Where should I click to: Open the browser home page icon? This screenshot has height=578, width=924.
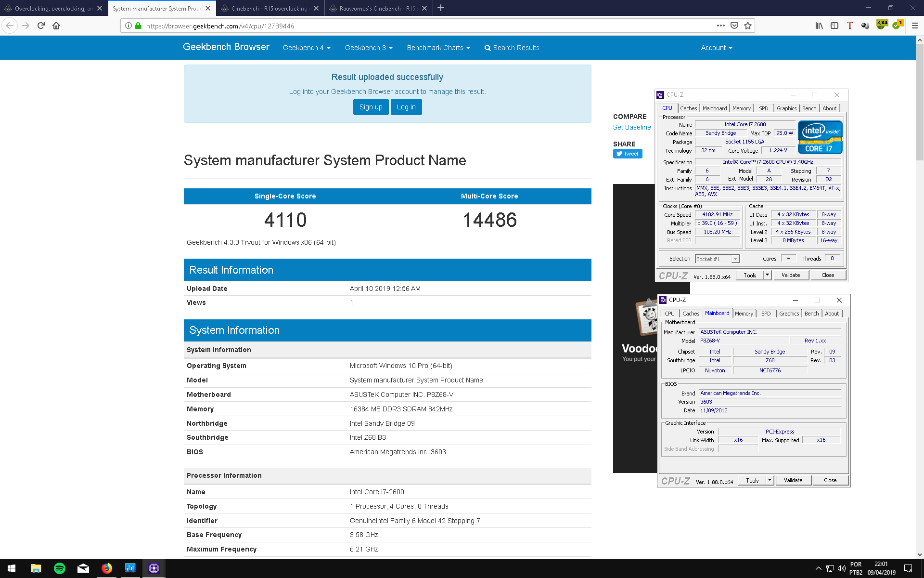coord(56,26)
